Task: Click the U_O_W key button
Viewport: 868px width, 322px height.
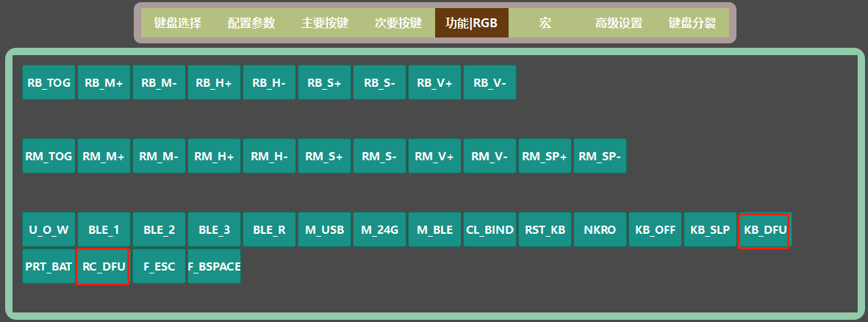Action: tap(49, 229)
